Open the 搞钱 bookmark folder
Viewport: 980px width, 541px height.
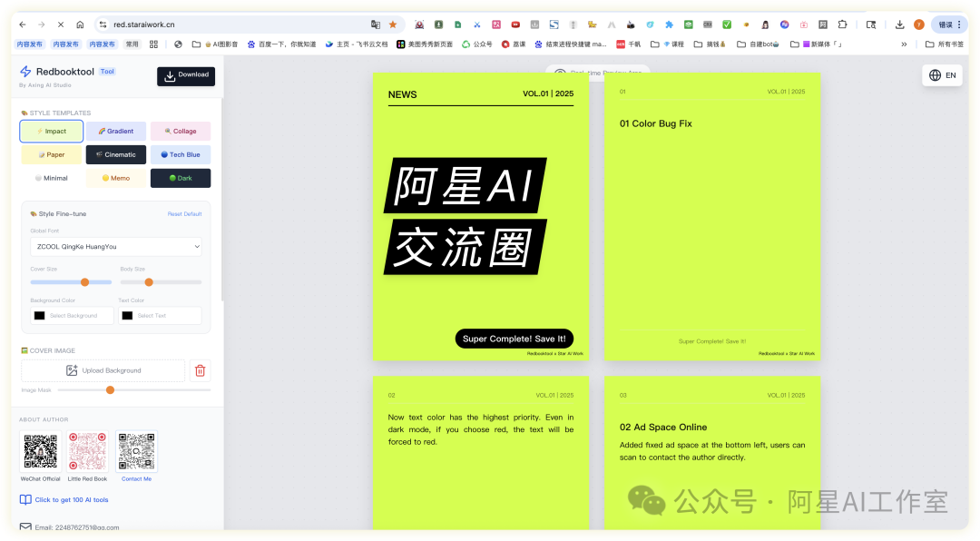pyautogui.click(x=710, y=44)
